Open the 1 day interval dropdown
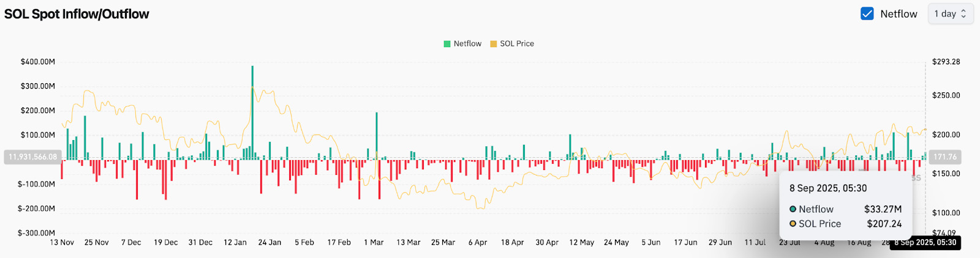The height and width of the screenshot is (258, 980). 951,13
